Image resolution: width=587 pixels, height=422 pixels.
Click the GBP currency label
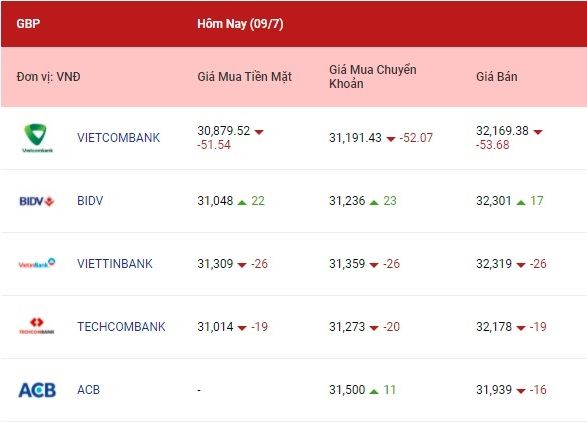pos(28,24)
